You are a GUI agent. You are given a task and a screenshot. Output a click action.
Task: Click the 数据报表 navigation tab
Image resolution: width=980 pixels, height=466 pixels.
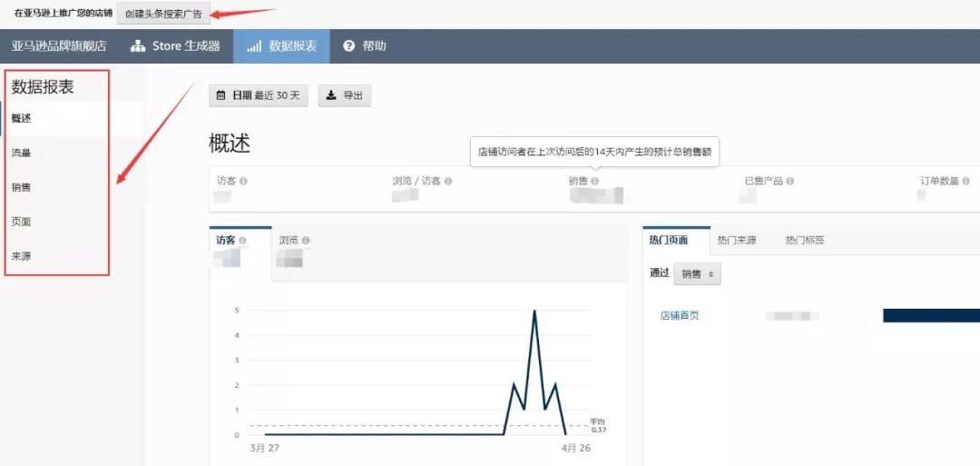tap(281, 46)
